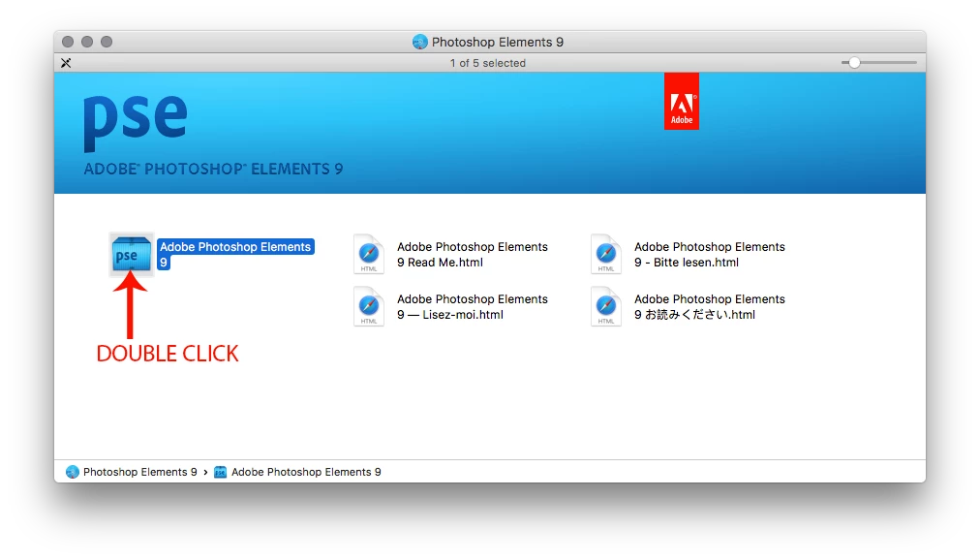Zoom the Photoshop Elements 9 window
The height and width of the screenshot is (560, 980).
click(107, 42)
